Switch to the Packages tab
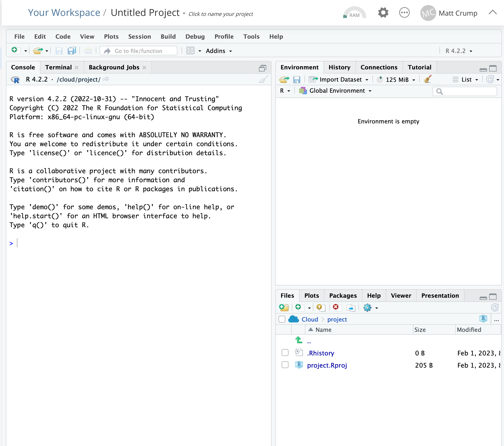504x446 pixels. (343, 296)
